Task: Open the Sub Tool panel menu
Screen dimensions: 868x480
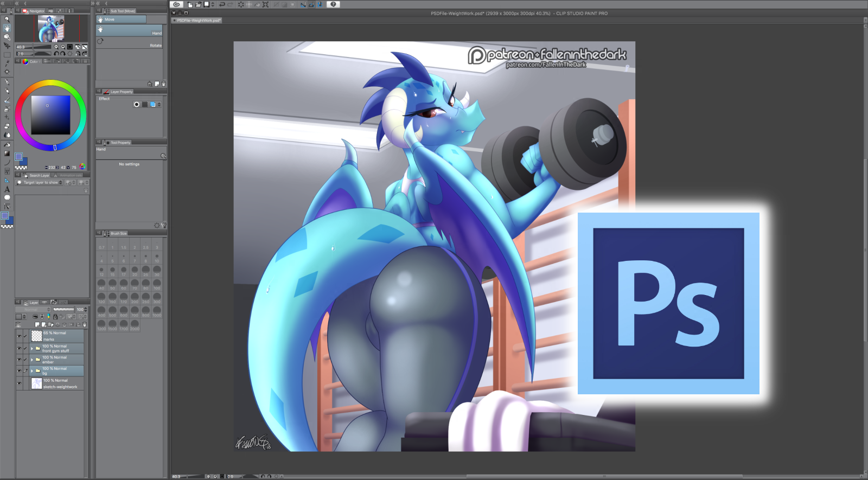Action: [98, 11]
